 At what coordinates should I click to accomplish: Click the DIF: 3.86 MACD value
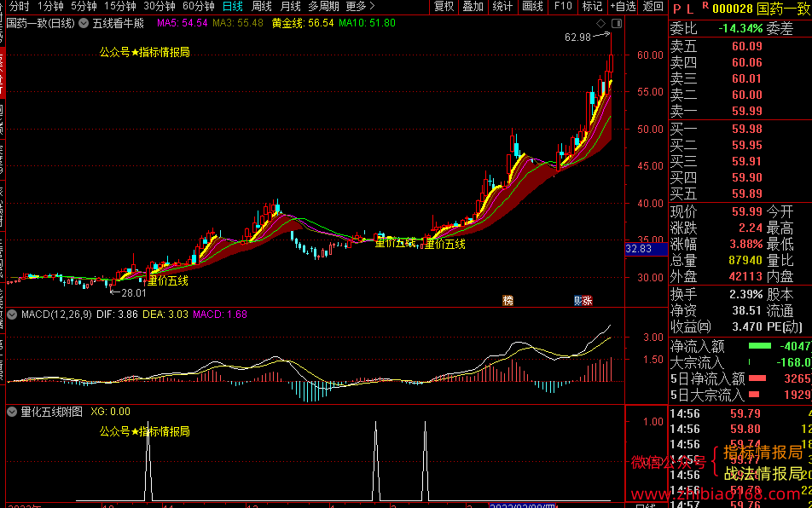pos(117,314)
